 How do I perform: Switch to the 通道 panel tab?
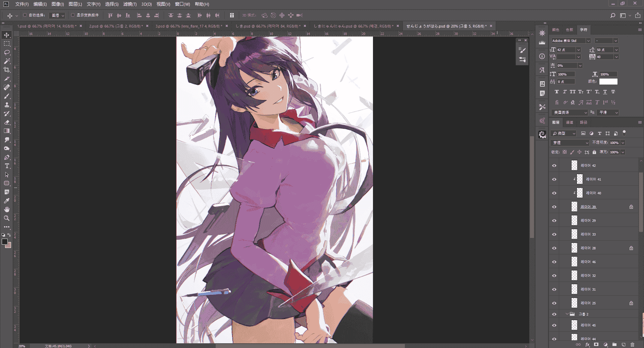coord(570,122)
